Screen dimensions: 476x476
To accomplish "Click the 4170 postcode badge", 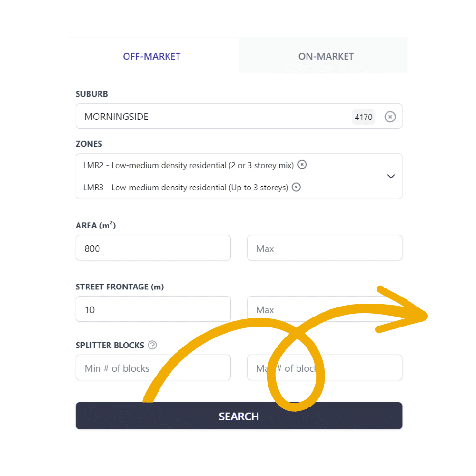I will (x=363, y=117).
